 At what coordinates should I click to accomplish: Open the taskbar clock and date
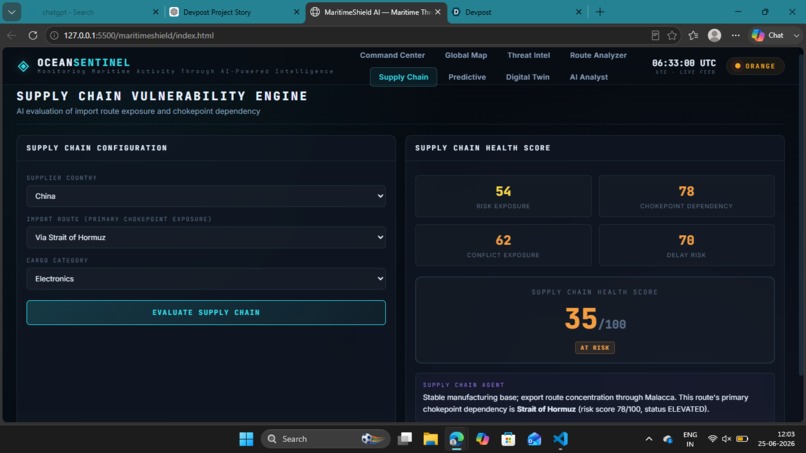[x=776, y=439]
